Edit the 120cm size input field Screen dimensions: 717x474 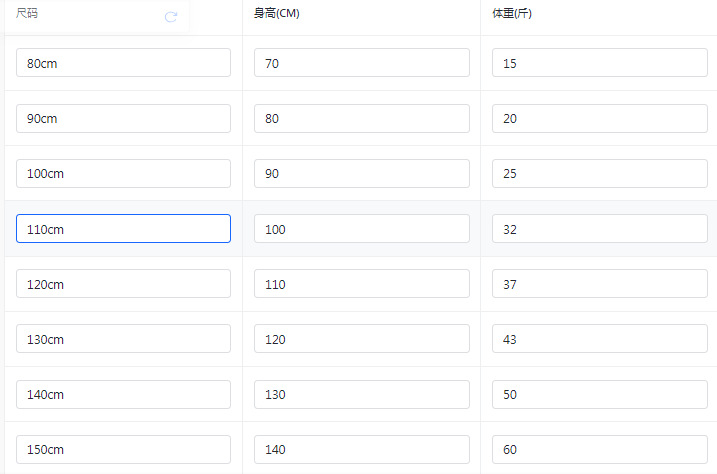coord(123,284)
